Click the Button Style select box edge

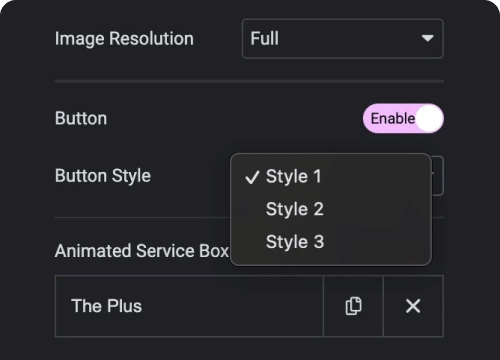[x=437, y=176]
